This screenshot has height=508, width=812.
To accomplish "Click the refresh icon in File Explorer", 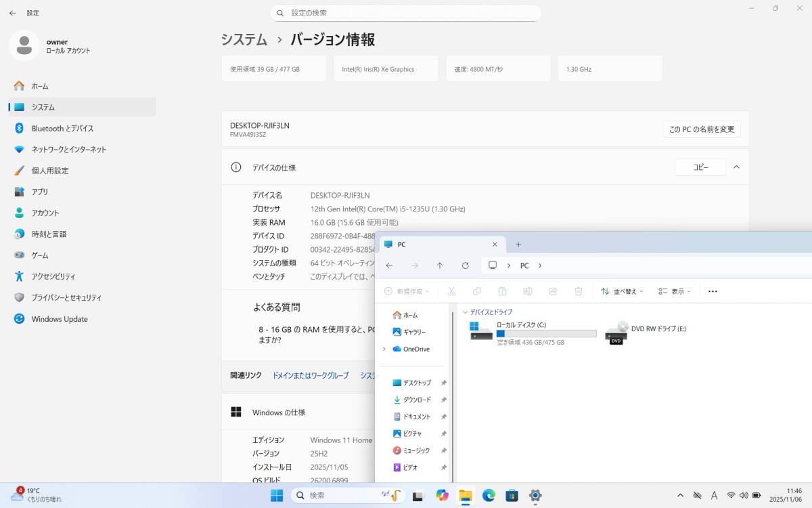I will 465,266.
